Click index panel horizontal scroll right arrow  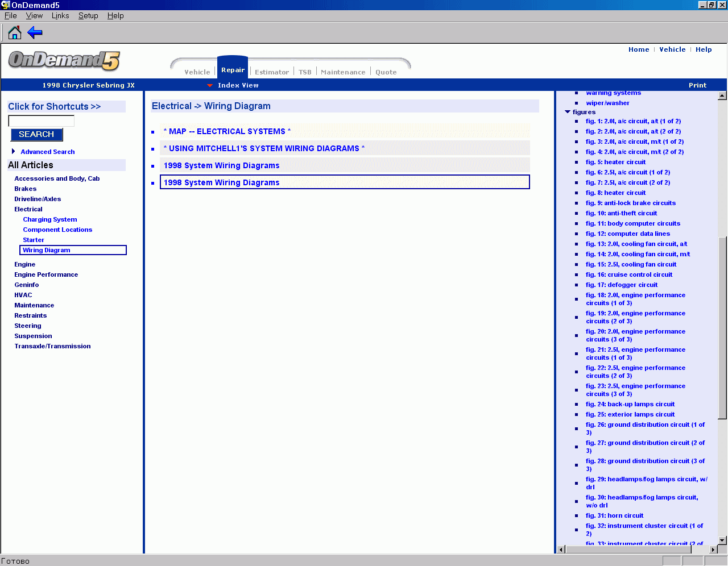[x=713, y=550]
